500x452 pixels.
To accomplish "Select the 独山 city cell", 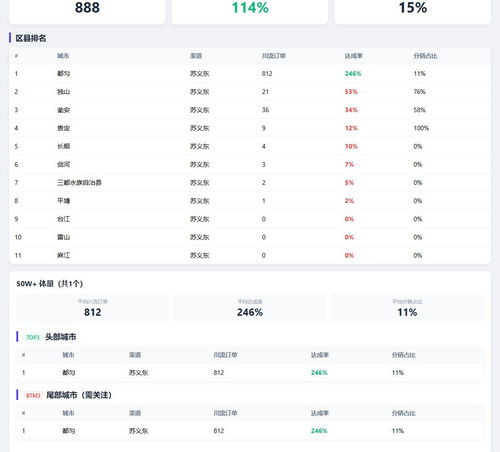I will [63, 92].
